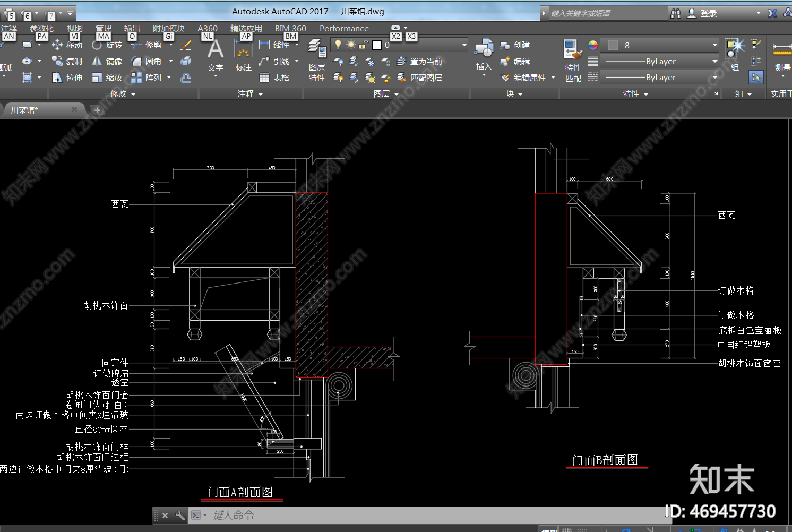The image size is (792, 532).
Task: Select the Stretch (拉伸) tool
Action: pos(67,78)
